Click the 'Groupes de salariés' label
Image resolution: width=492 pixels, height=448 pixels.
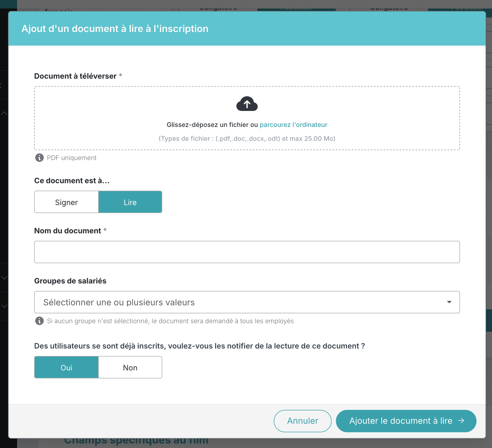coord(70,281)
